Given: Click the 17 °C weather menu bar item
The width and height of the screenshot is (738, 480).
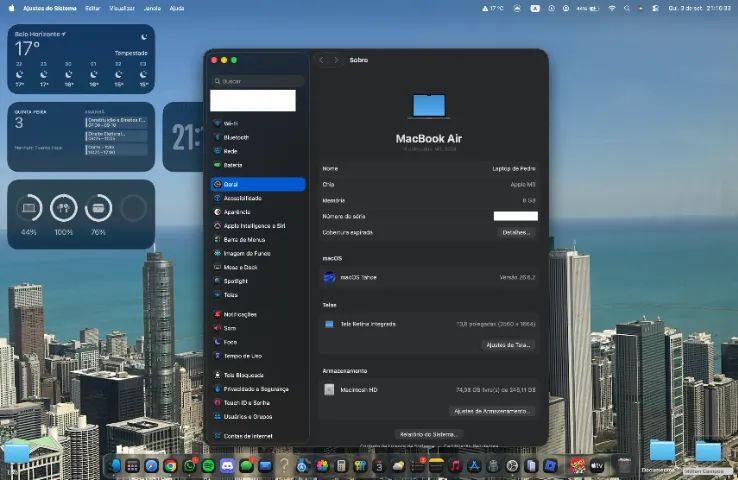Looking at the screenshot, I should [493, 8].
